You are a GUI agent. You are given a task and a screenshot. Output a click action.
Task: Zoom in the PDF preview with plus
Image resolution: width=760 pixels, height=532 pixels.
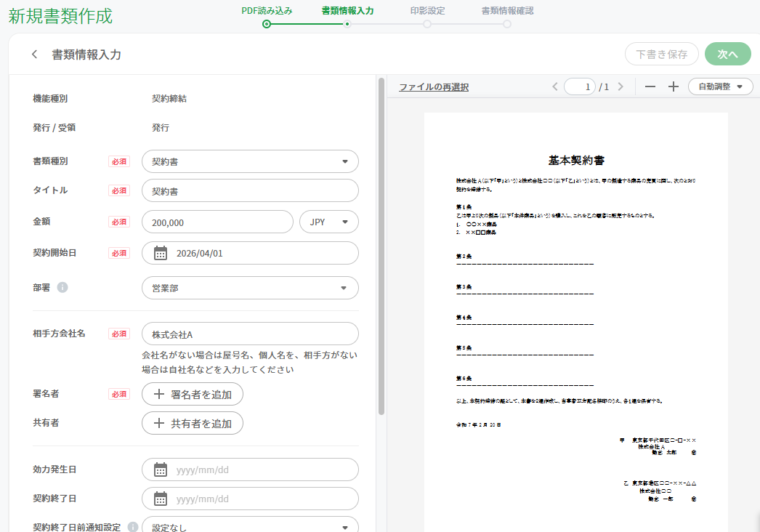tap(674, 86)
